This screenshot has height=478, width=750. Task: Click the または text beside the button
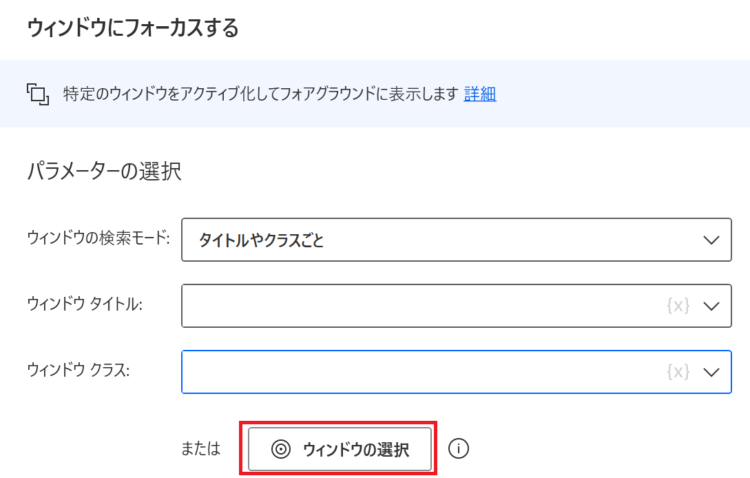pyautogui.click(x=200, y=449)
